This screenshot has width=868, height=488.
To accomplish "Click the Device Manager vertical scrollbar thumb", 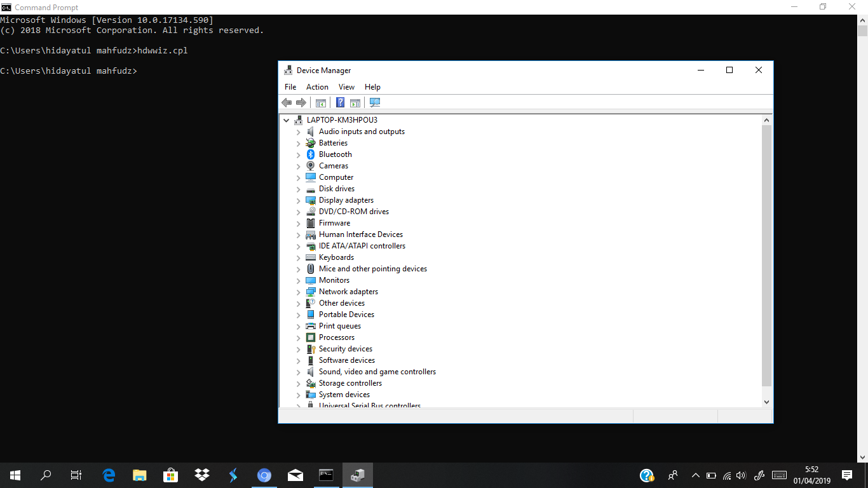I will pyautogui.click(x=766, y=255).
